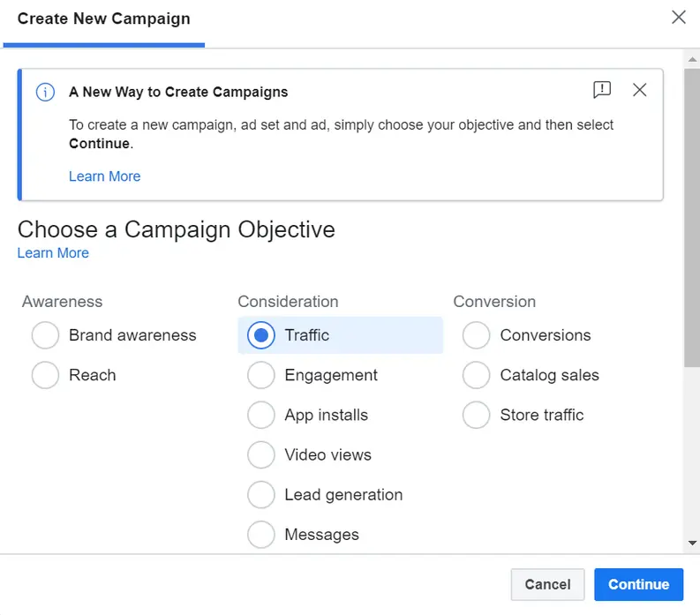Select App installs as campaign objective

point(261,415)
